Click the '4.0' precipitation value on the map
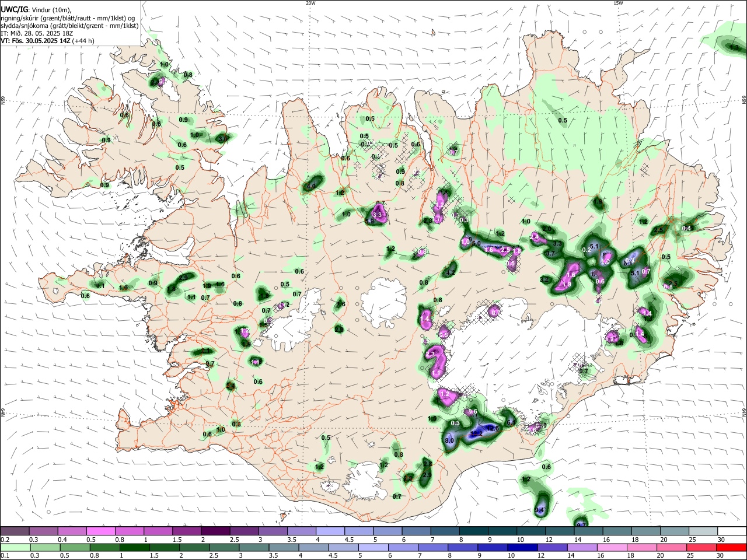 click(311, 187)
